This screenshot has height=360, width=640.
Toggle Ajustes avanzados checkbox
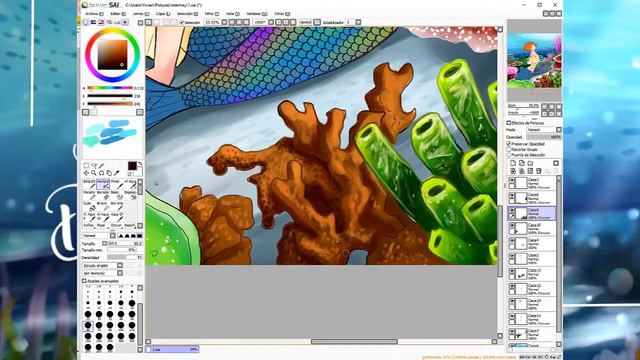[84, 281]
